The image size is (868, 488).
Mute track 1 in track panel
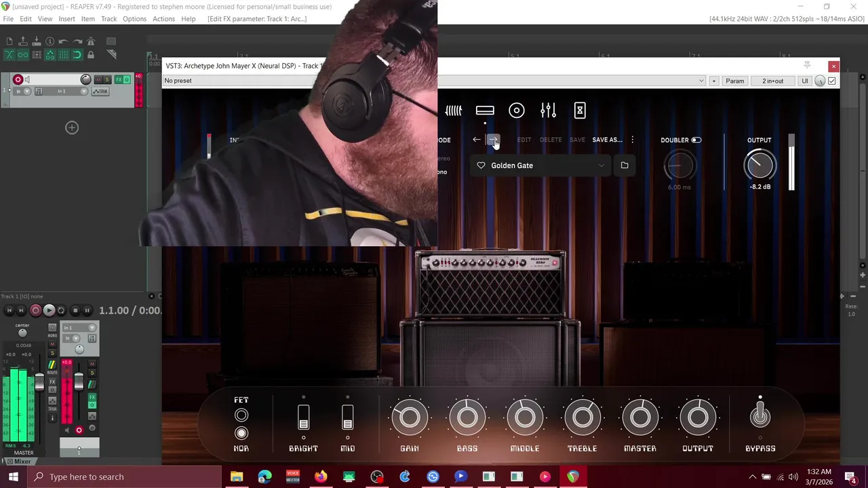[x=98, y=79]
